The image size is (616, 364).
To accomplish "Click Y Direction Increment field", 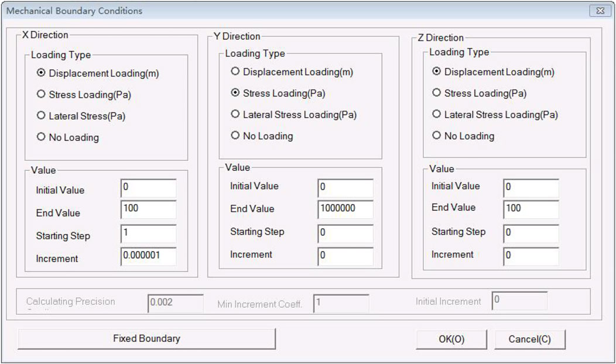I will (345, 256).
